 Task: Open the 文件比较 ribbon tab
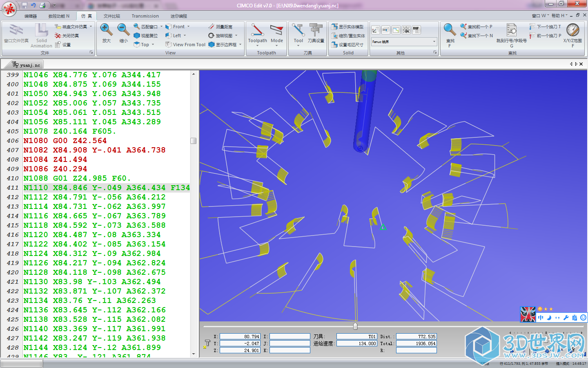[111, 16]
